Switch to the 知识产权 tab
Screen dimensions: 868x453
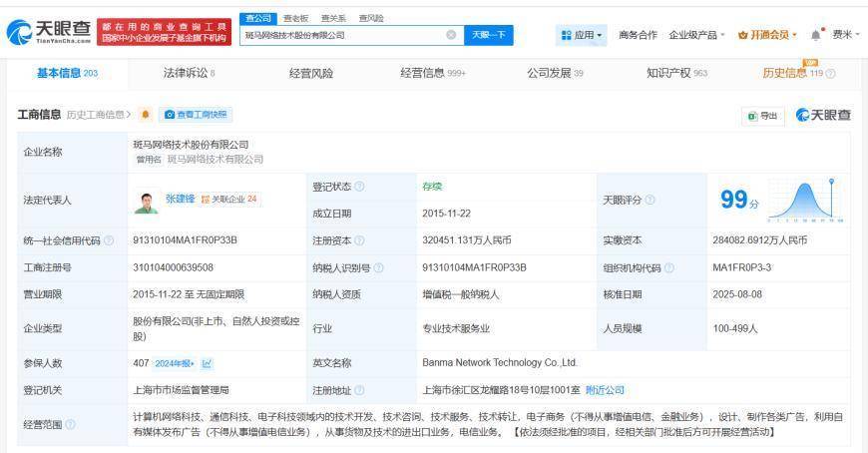coord(676,73)
